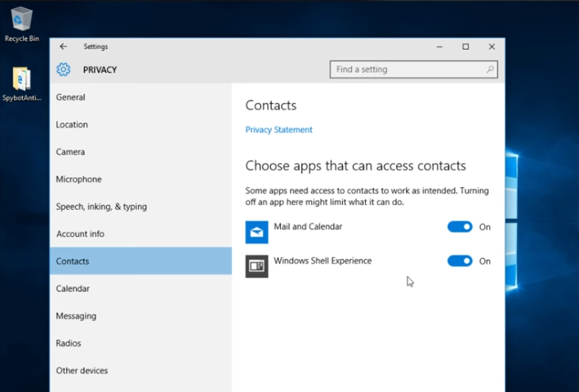Open the Privacy Statement link

[x=278, y=130]
